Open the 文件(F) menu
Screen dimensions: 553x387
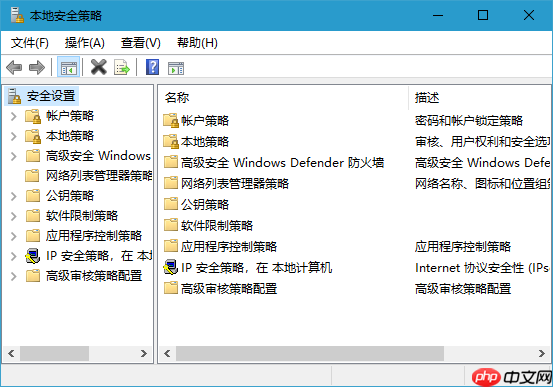30,43
